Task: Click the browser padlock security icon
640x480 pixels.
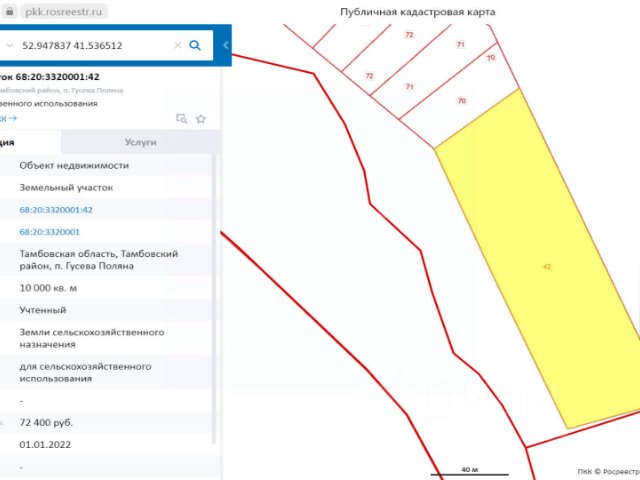Action: coord(9,11)
